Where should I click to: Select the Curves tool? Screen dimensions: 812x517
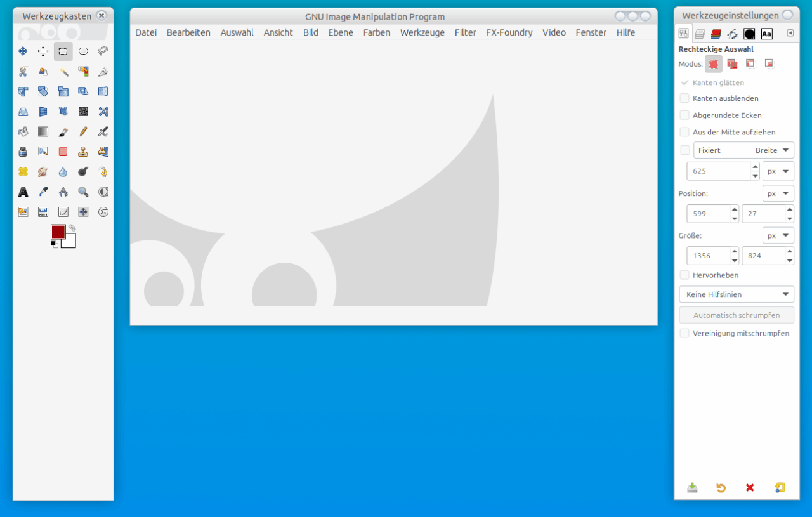click(x=63, y=212)
